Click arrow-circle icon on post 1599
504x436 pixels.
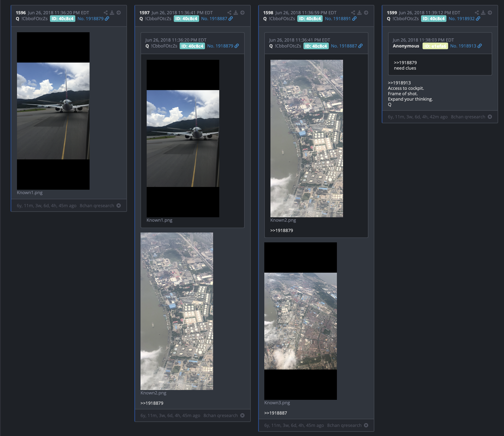[490, 13]
